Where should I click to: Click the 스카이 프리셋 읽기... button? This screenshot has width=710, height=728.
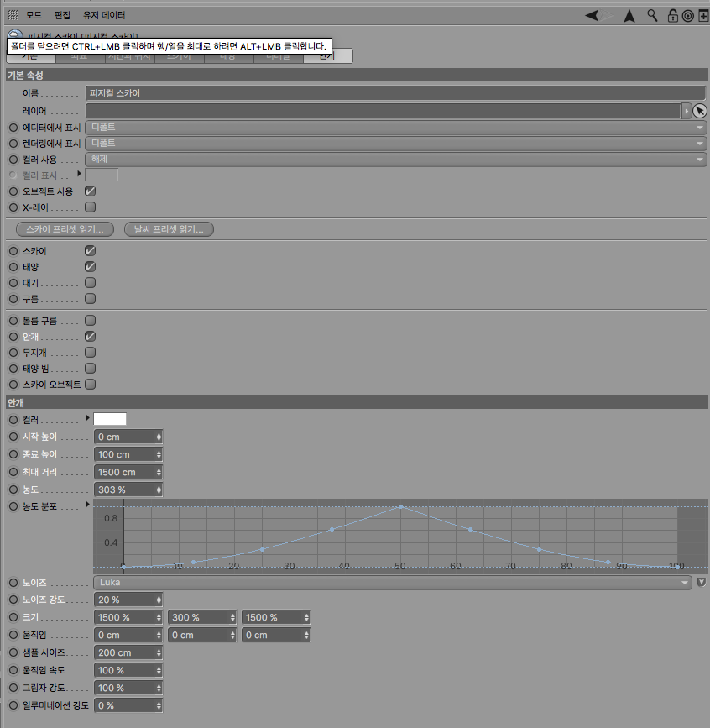65,229
